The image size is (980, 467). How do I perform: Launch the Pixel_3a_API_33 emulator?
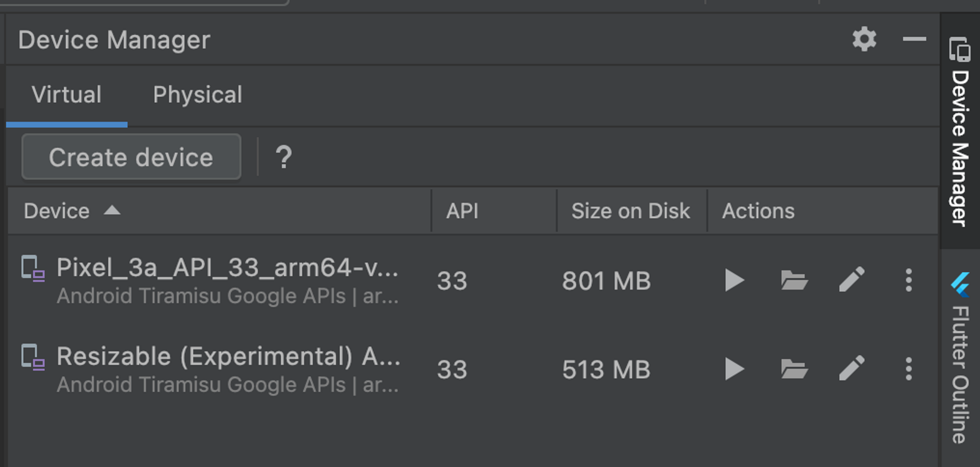(734, 280)
